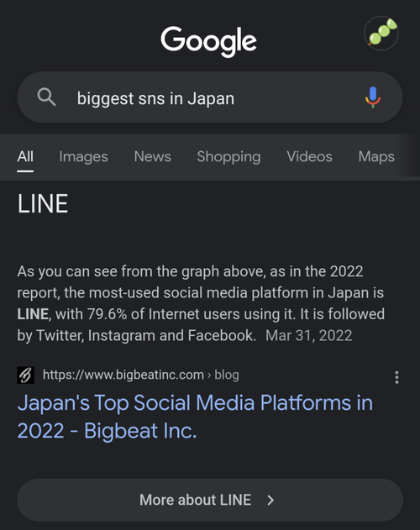Click the Mar 31, 2022 date text
This screenshot has width=420, height=530.
click(309, 336)
